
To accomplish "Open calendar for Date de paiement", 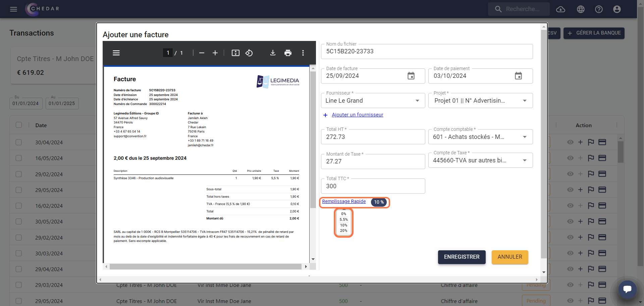I will [518, 76].
